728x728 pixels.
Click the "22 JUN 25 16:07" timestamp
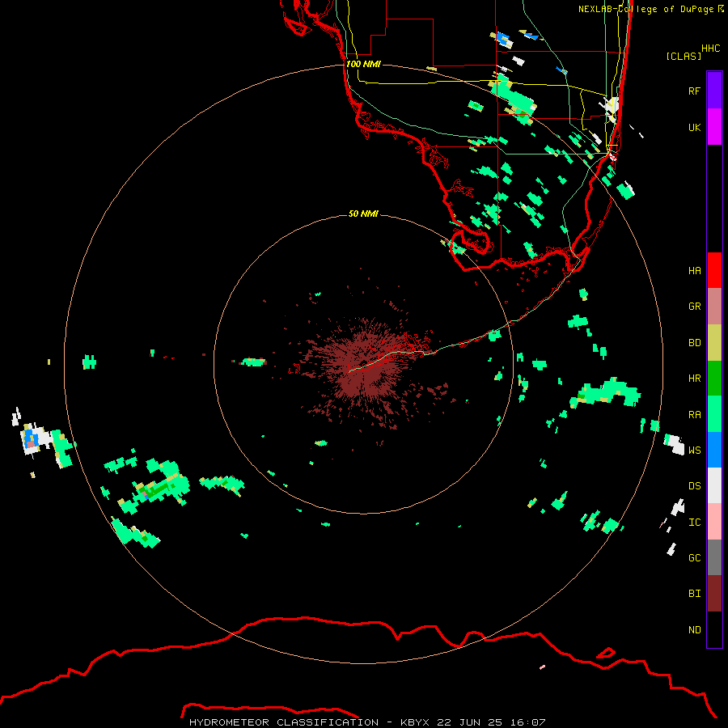pos(491,722)
